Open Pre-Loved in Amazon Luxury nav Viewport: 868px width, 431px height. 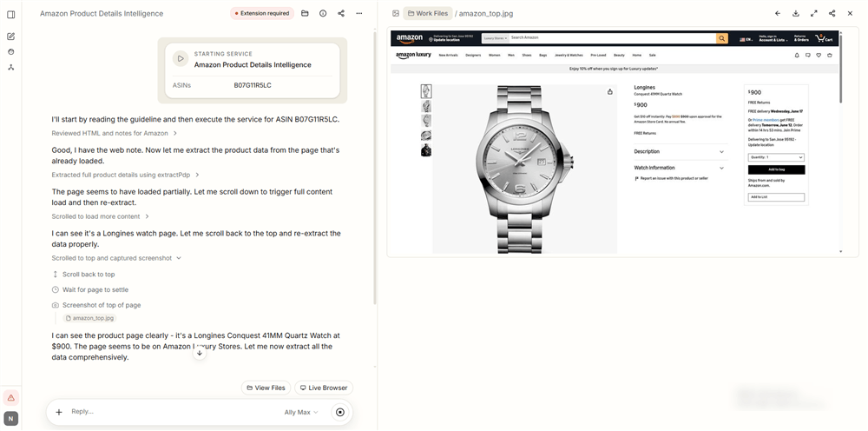click(x=598, y=56)
